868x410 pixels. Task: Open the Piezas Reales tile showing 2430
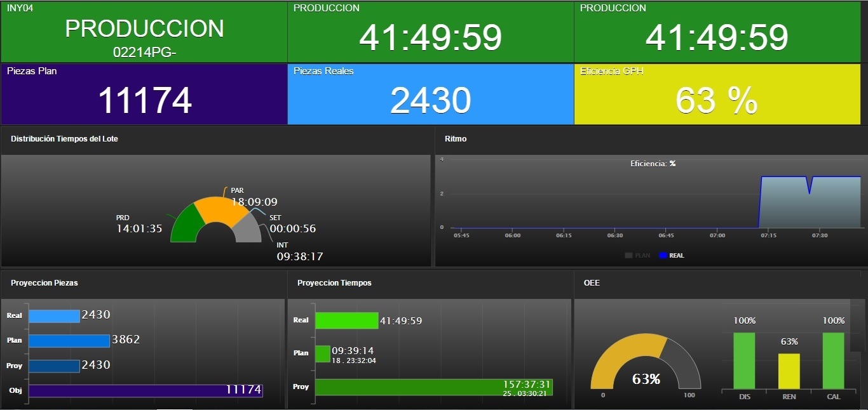(430, 94)
